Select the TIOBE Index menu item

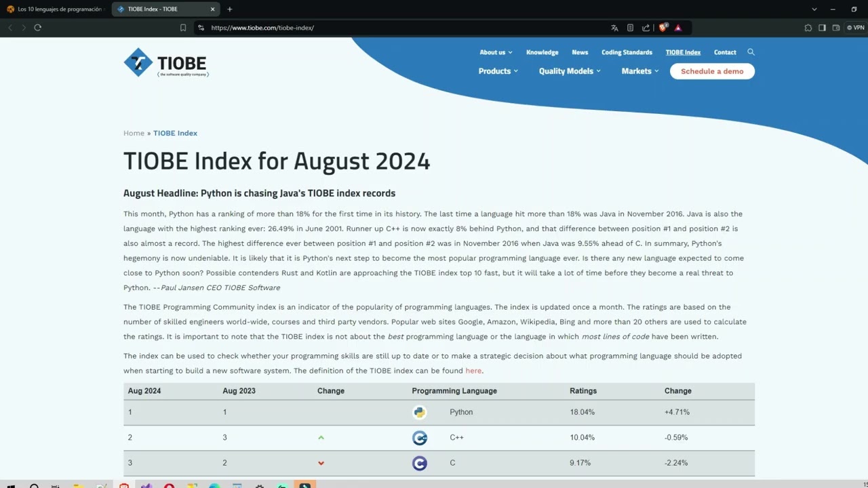point(683,52)
